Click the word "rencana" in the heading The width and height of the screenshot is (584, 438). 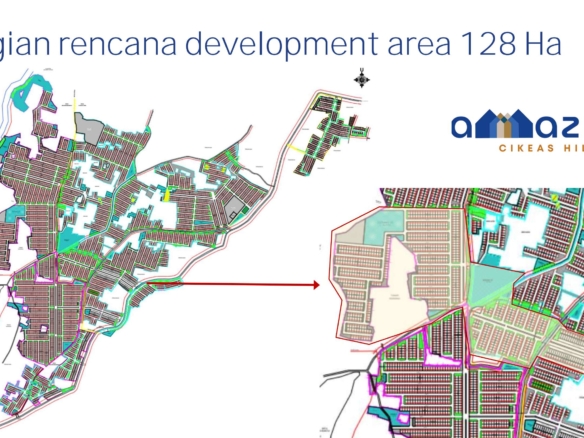coord(118,44)
